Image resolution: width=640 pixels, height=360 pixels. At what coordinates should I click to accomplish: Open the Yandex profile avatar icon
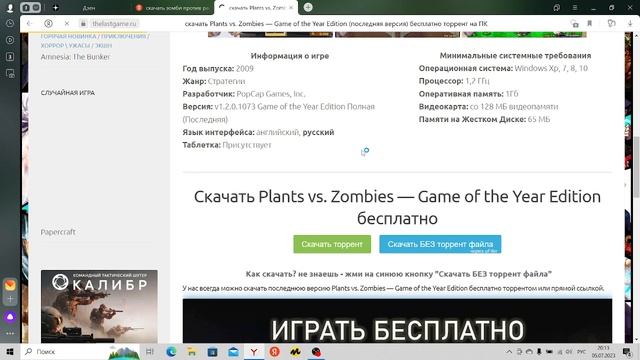[10, 7]
